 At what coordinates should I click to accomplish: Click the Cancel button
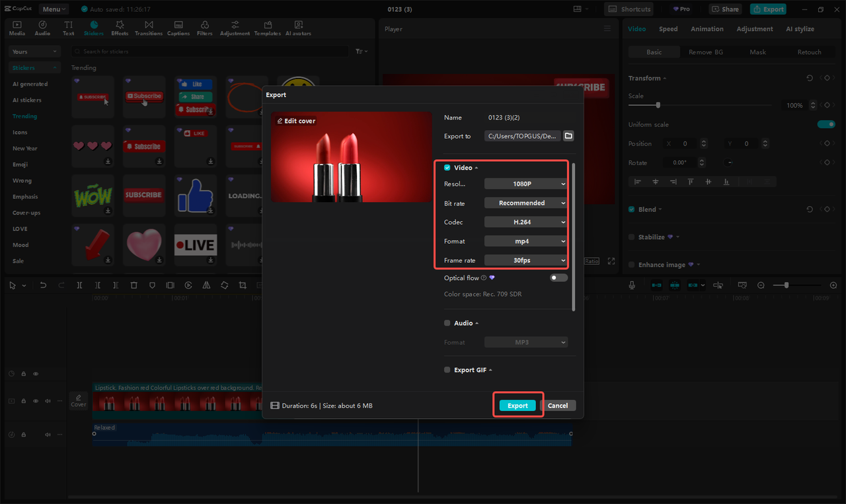coord(559,405)
